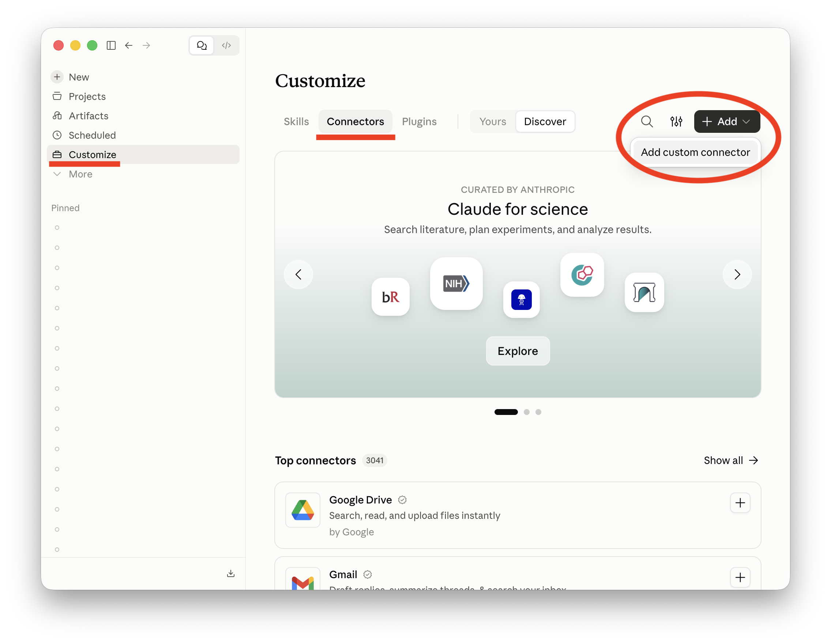Toggle the sidebar panel icon
The image size is (831, 644).
(x=111, y=45)
